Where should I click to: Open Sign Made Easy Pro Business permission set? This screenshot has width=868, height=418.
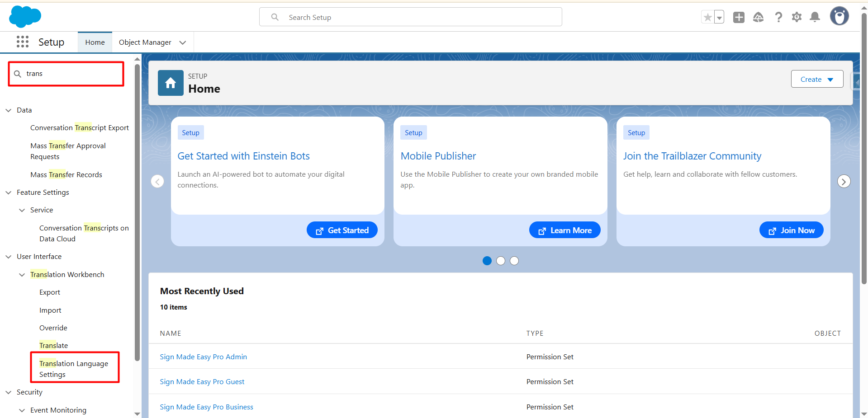(207, 407)
